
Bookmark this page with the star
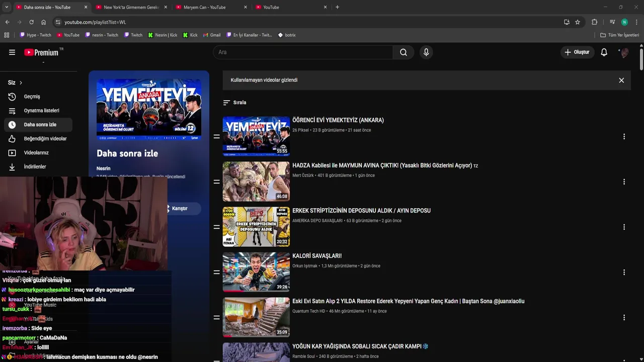578,22
